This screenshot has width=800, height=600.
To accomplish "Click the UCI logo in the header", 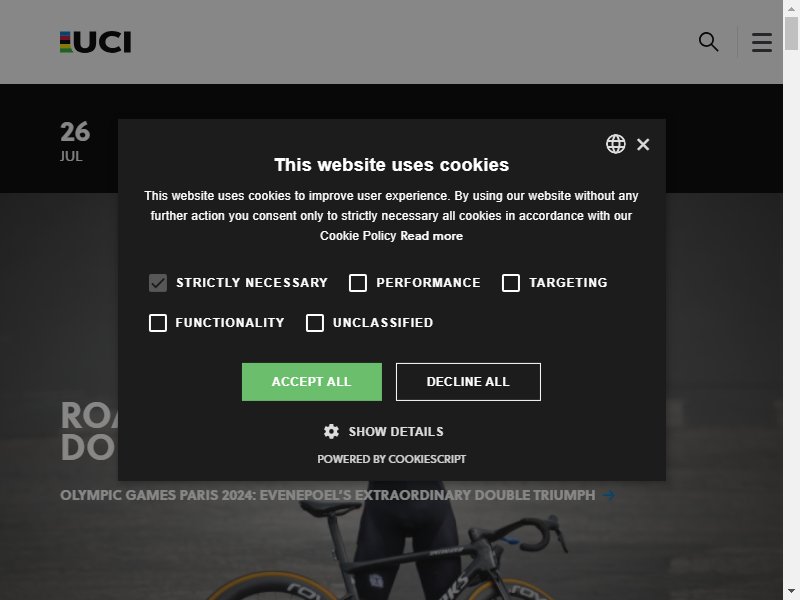I will [95, 42].
